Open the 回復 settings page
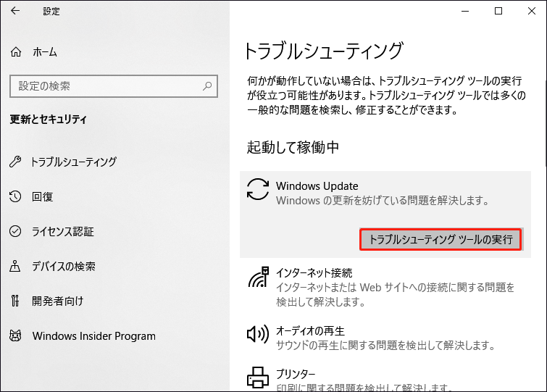 pyautogui.click(x=42, y=196)
